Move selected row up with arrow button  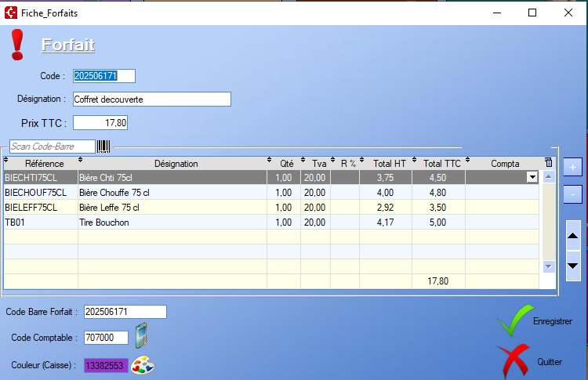(x=572, y=235)
